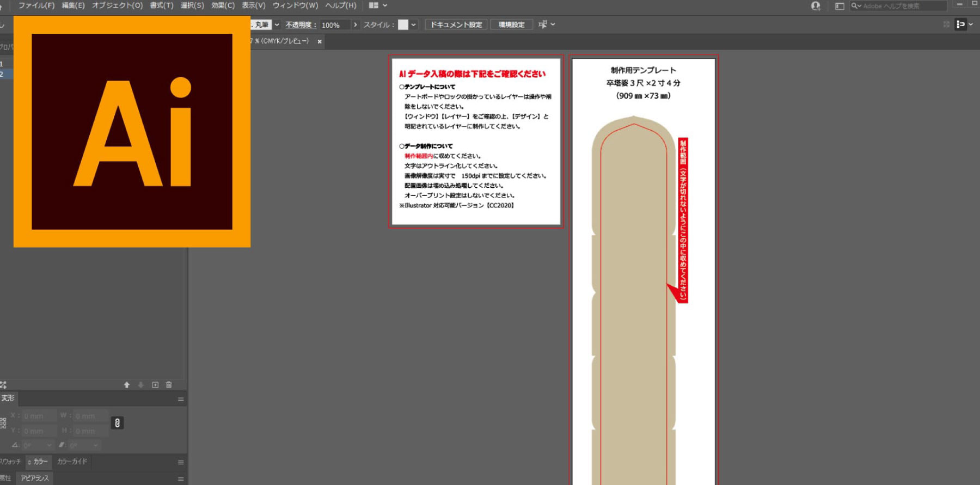This screenshot has width=980, height=485.
Task: Open the オブジェクト(O) menu
Action: [117, 5]
